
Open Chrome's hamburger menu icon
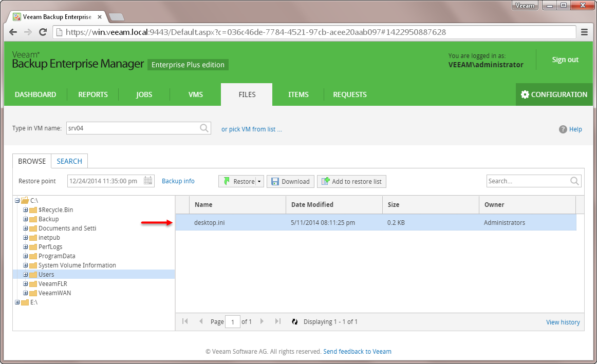584,32
